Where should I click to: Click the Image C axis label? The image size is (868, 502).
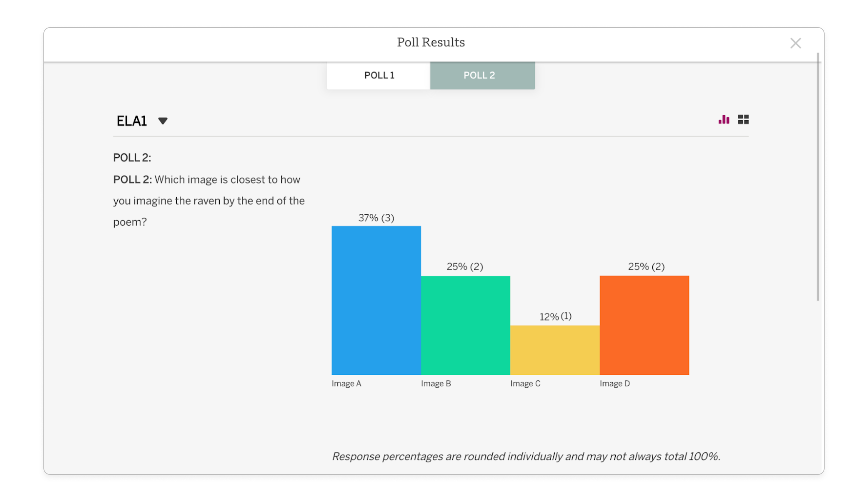(x=525, y=384)
